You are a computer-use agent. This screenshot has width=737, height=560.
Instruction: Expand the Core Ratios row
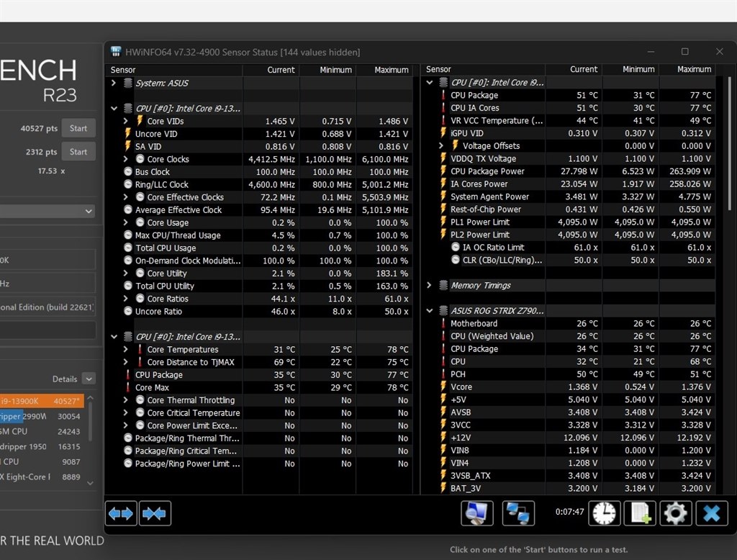pos(125,299)
